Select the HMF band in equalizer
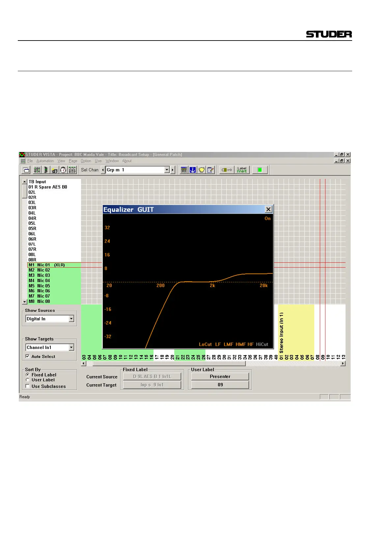The height and width of the screenshot is (555, 392). 241,344
